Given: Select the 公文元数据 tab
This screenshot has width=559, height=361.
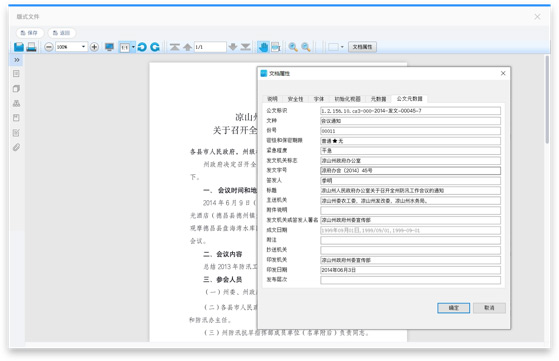Looking at the screenshot, I should click(409, 98).
